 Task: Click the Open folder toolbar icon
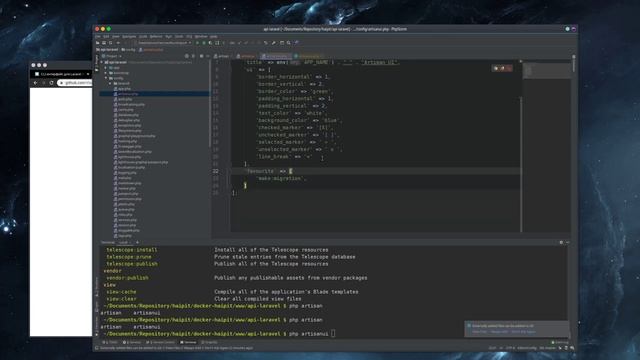98,43
